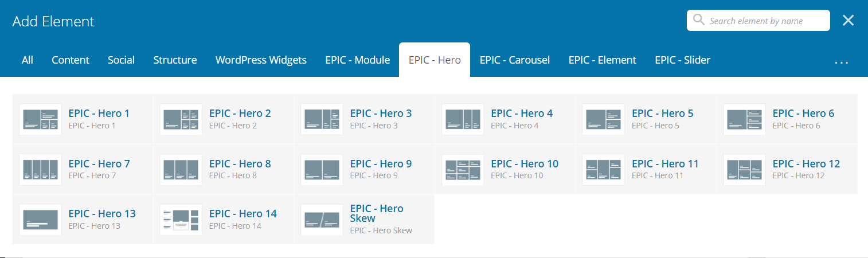Choose the EPIC - Hero 14 layout icon
Screen dimensions: 868x258
(x=181, y=220)
